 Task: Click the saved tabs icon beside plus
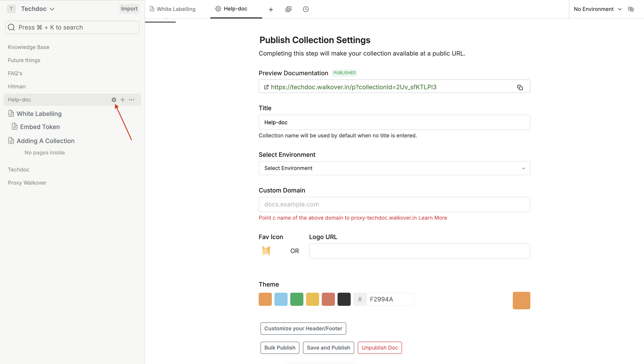click(x=288, y=9)
